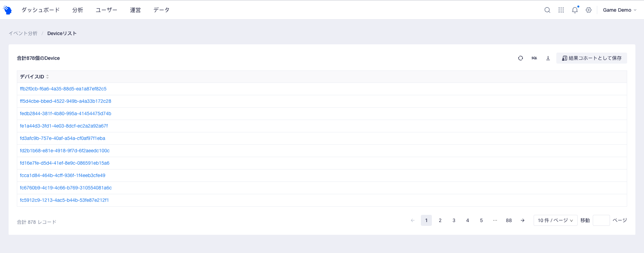Download the device list
The image size is (644, 253).
[x=548, y=58]
